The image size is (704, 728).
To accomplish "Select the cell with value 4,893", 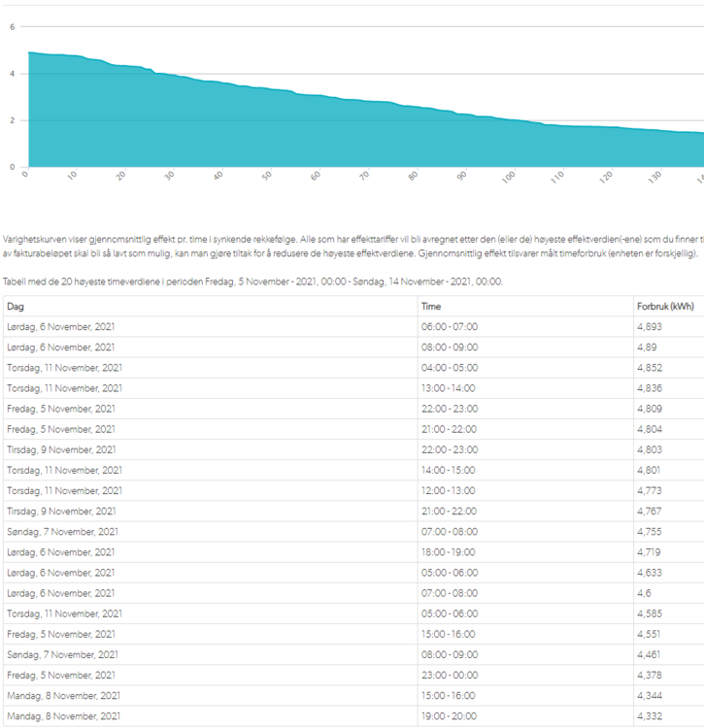I will pos(650,326).
